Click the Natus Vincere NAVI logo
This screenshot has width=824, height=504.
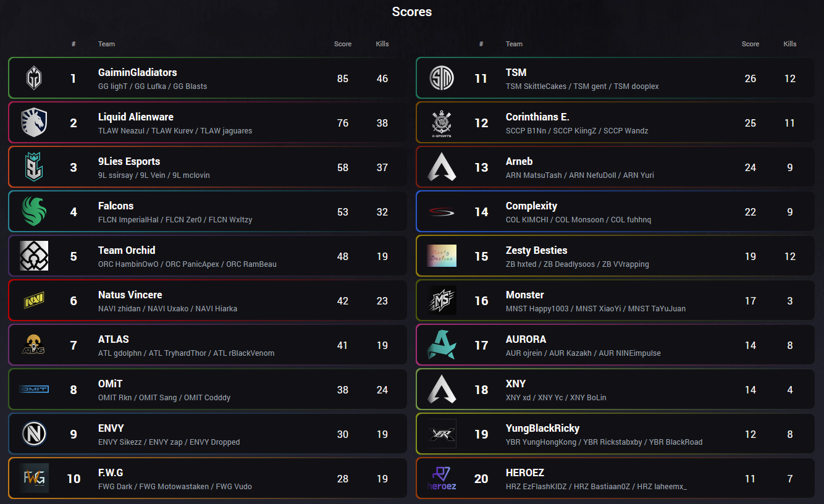(34, 301)
